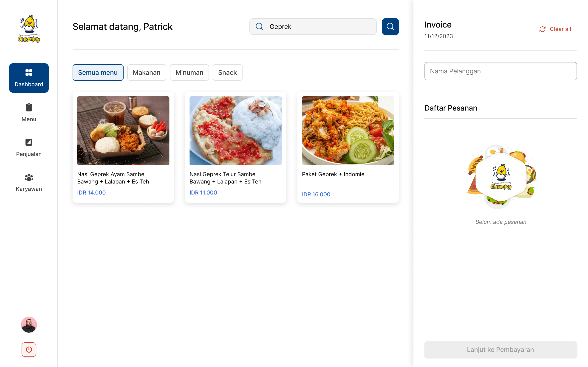Click the user profile avatar

click(29, 325)
